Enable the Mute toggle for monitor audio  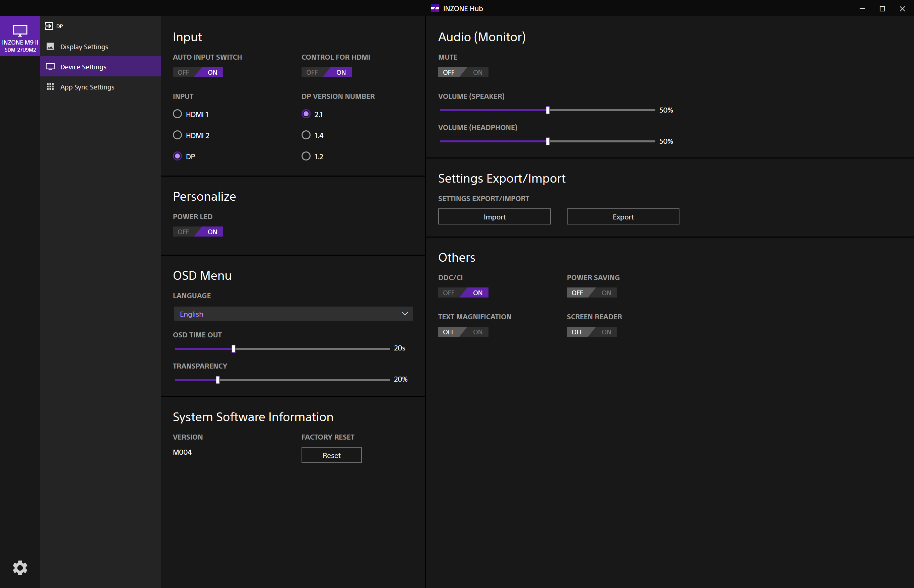(463, 72)
